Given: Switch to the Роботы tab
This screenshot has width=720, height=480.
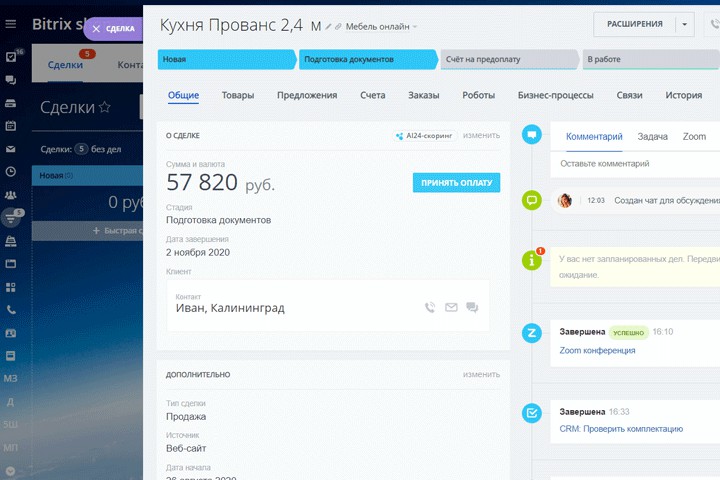Looking at the screenshot, I should click(478, 95).
